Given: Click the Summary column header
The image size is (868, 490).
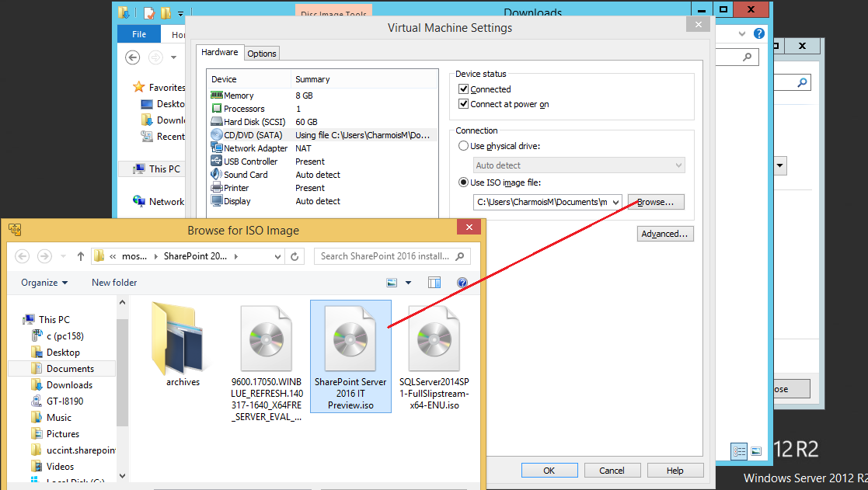Looking at the screenshot, I should coord(312,79).
